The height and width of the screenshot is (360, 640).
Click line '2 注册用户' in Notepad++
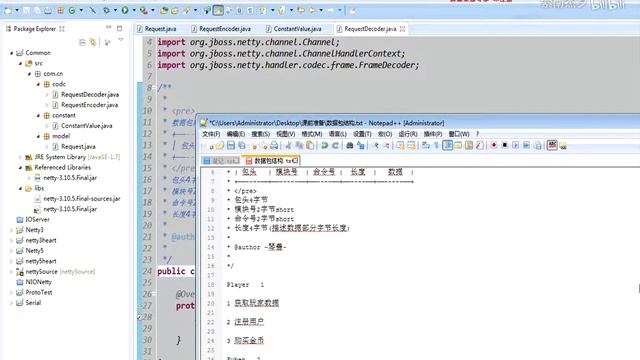pyautogui.click(x=245, y=322)
